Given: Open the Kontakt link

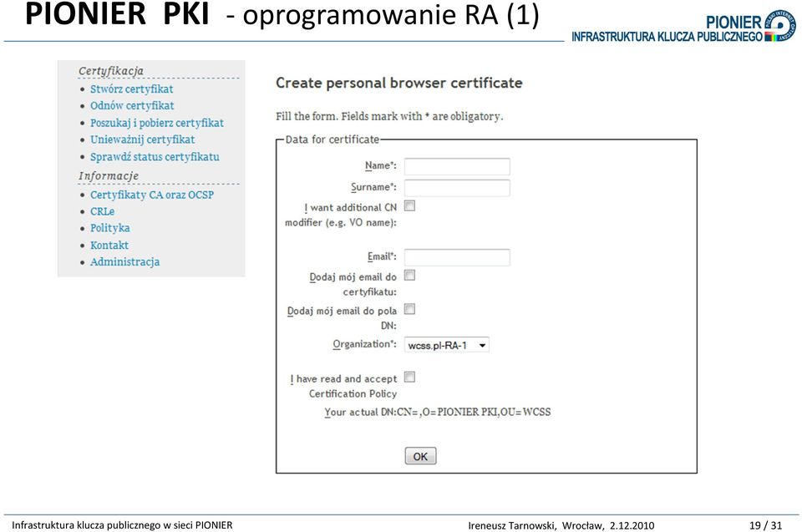Looking at the screenshot, I should pyautogui.click(x=109, y=245).
